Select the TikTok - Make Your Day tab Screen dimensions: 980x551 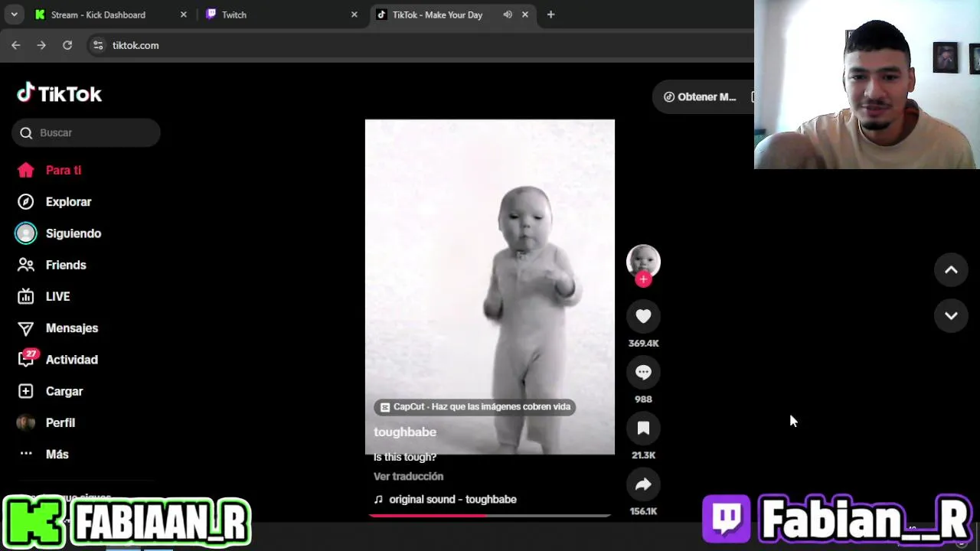tap(437, 15)
